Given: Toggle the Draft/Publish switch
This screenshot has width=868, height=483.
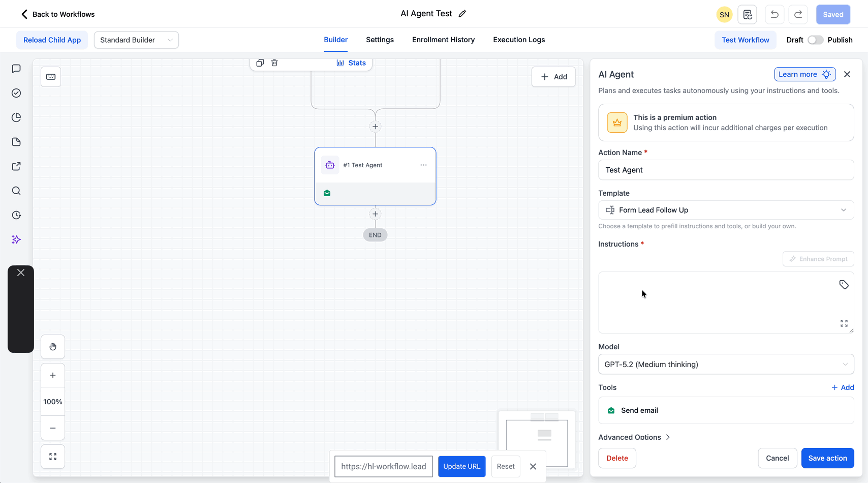Looking at the screenshot, I should [x=815, y=40].
